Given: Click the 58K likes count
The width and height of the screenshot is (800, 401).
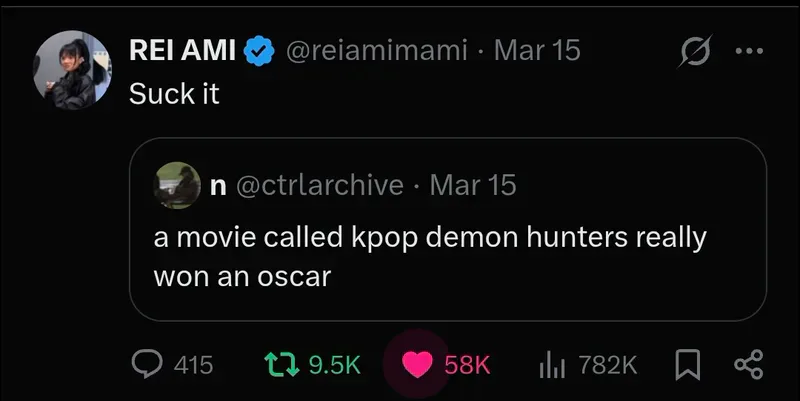Looking at the screenshot, I should click(467, 365).
